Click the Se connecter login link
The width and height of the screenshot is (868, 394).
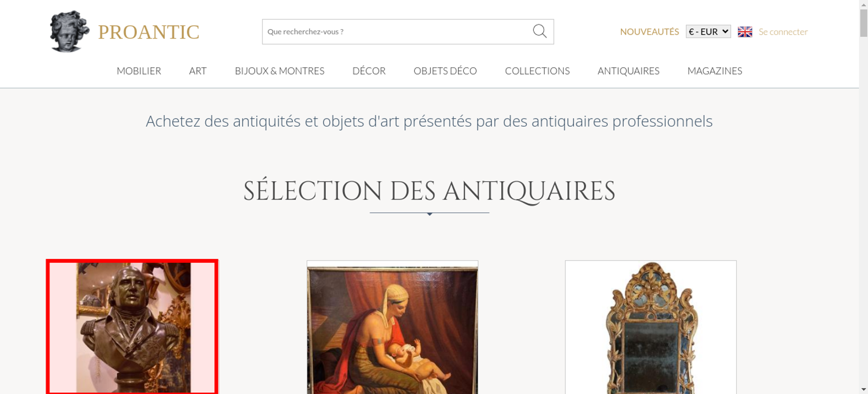783,32
